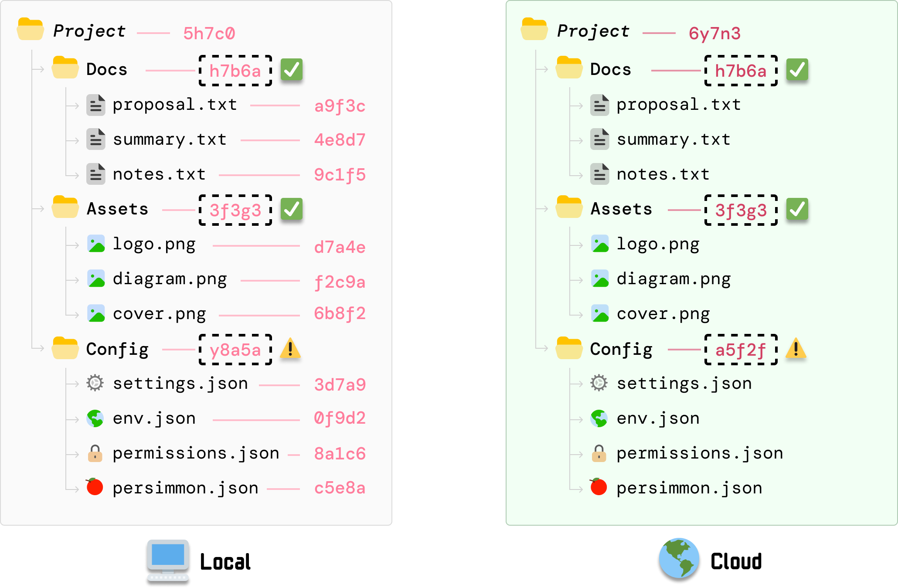Click the green checkmark beside right Docs hash

coord(797,70)
